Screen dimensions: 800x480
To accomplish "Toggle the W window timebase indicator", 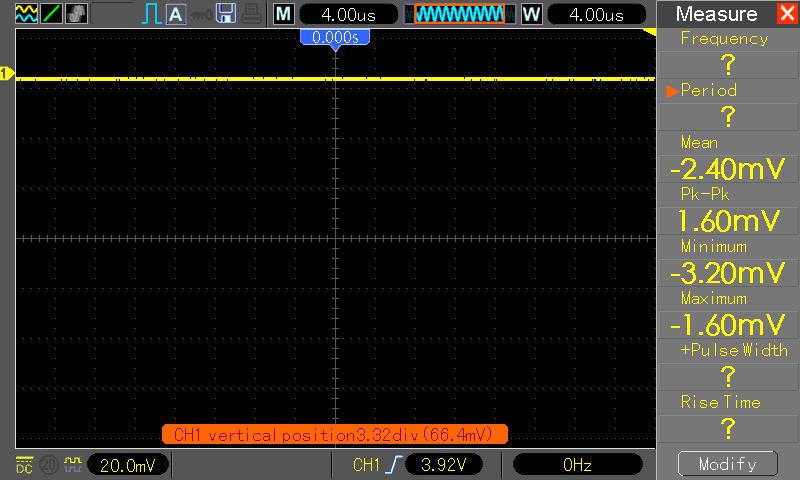I will (x=531, y=14).
